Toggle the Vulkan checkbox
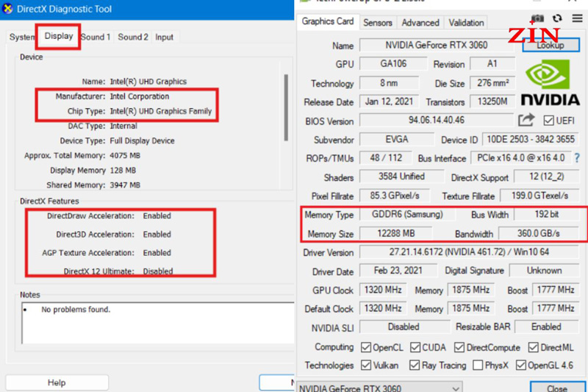 coord(366,365)
